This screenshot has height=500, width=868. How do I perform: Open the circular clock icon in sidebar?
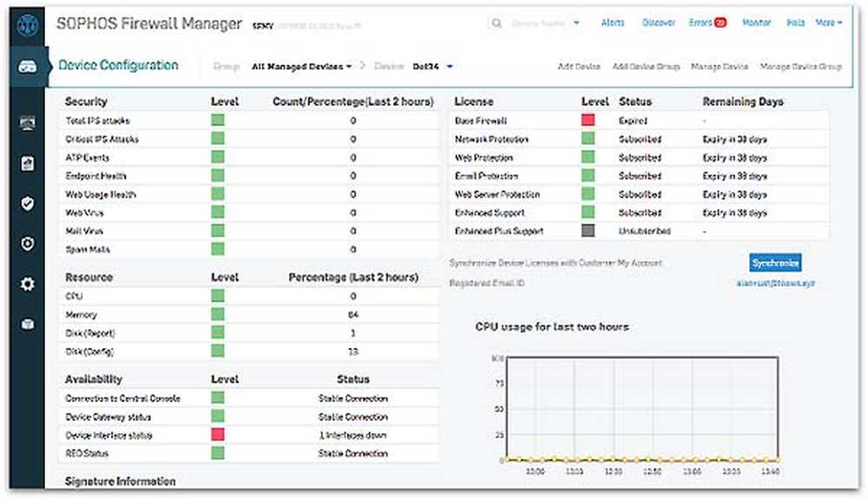27,244
